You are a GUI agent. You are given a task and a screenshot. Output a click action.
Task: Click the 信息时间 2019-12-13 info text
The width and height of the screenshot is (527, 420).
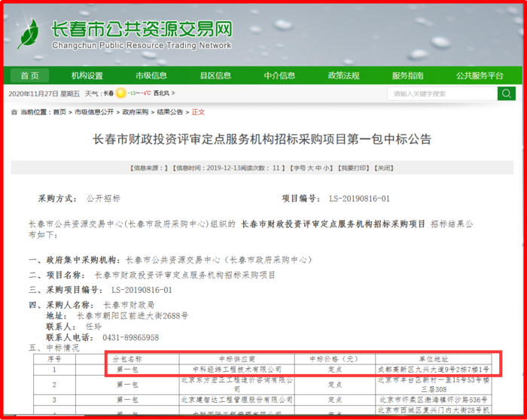[208, 168]
